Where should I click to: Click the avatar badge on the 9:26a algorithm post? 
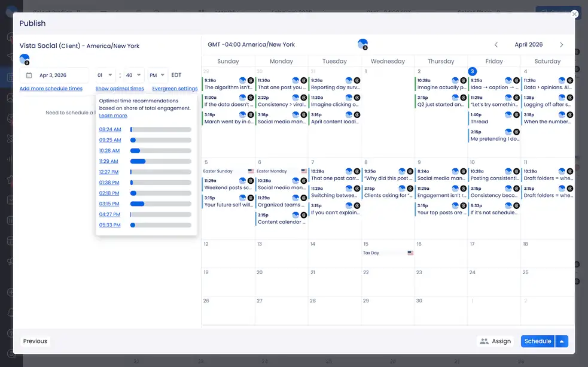tap(242, 80)
